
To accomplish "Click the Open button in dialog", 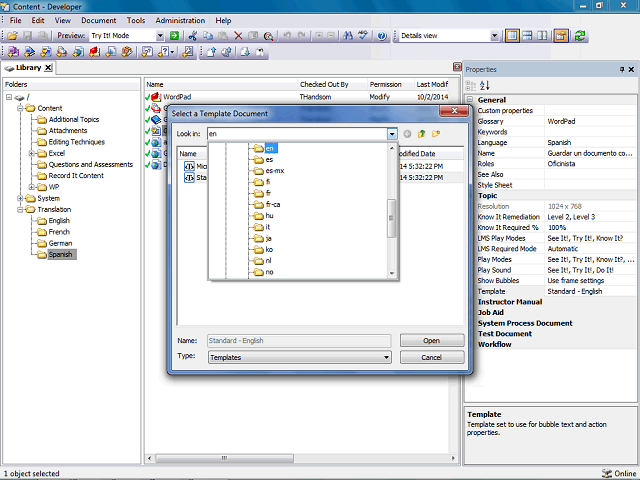I will (432, 340).
